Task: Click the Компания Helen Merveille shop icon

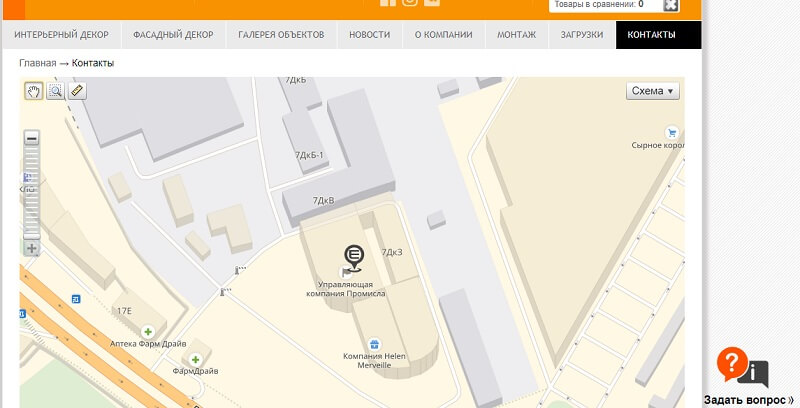Action: (374, 344)
